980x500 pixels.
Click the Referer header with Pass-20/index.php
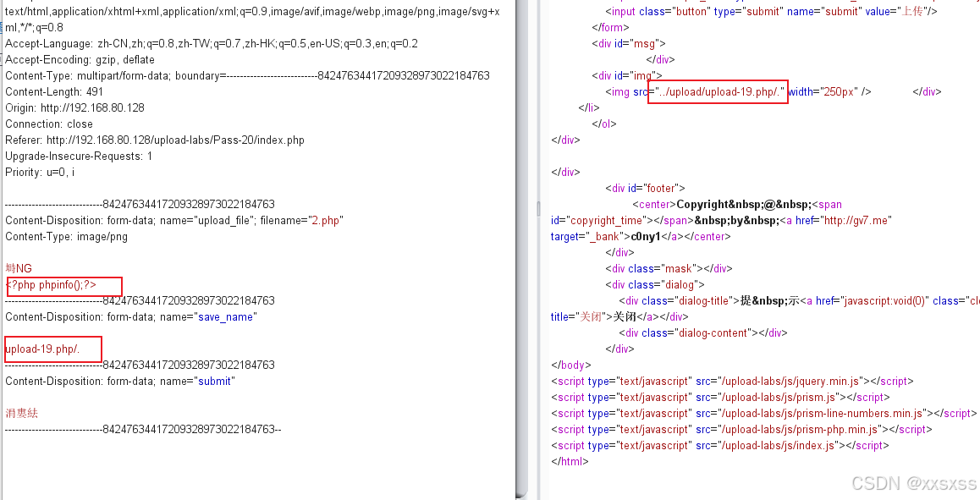tap(155, 140)
